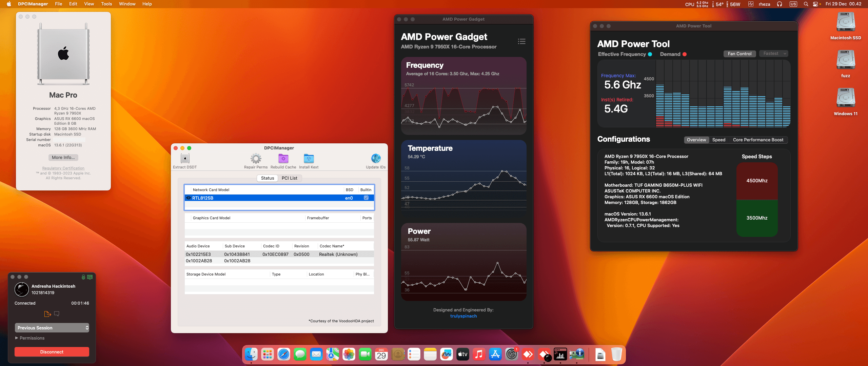The width and height of the screenshot is (868, 366).
Task: Click the Rebuild Cache folder icon
Action: tap(283, 159)
